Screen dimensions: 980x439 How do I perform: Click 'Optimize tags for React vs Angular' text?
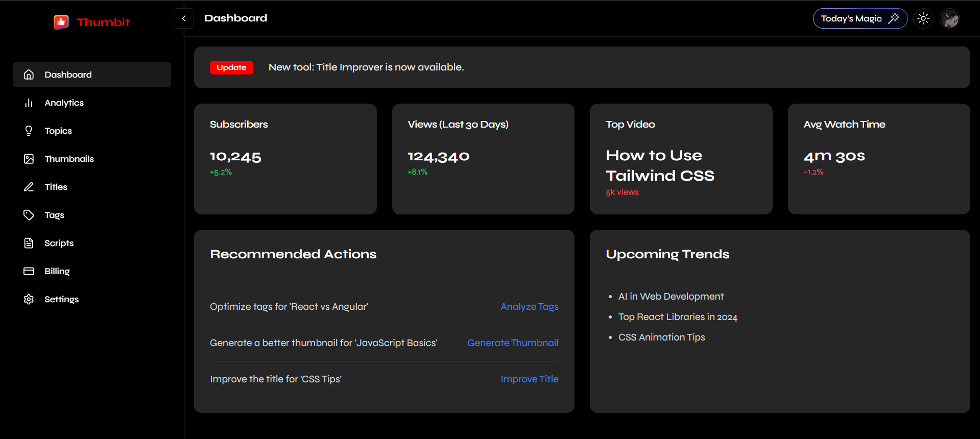pyautogui.click(x=289, y=307)
